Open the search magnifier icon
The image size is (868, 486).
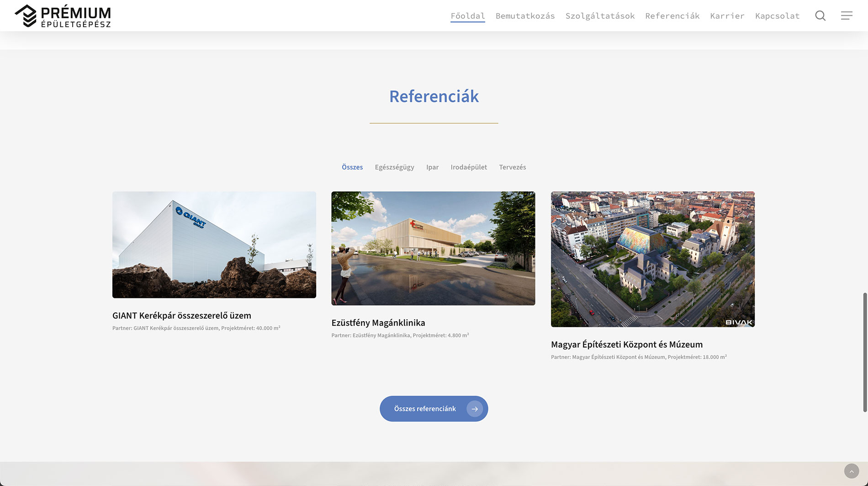click(820, 16)
